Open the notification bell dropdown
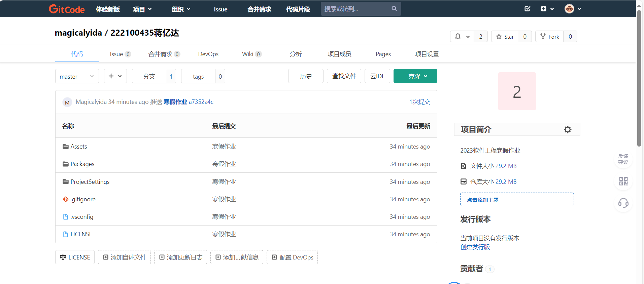Screen dimensions: 644x284 pos(462,36)
